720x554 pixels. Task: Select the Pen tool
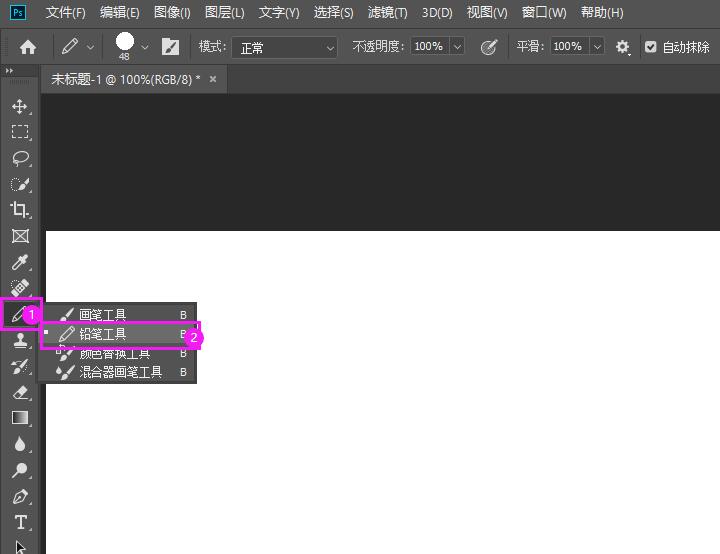(x=20, y=497)
